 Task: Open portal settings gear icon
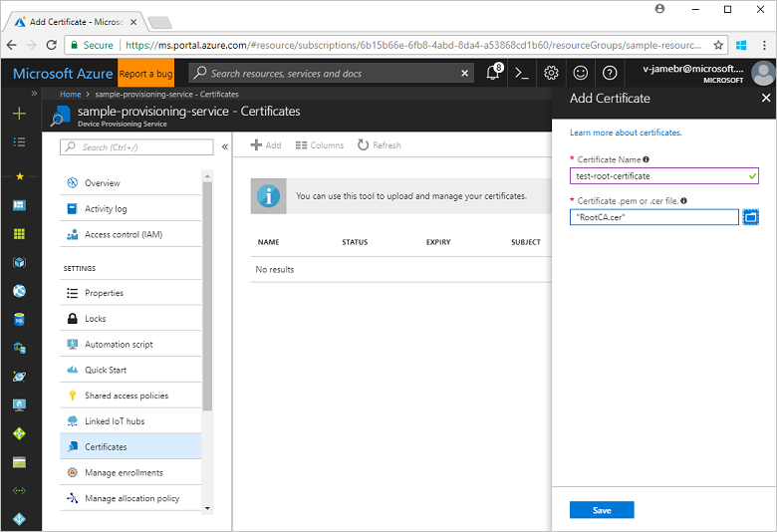coord(551,74)
